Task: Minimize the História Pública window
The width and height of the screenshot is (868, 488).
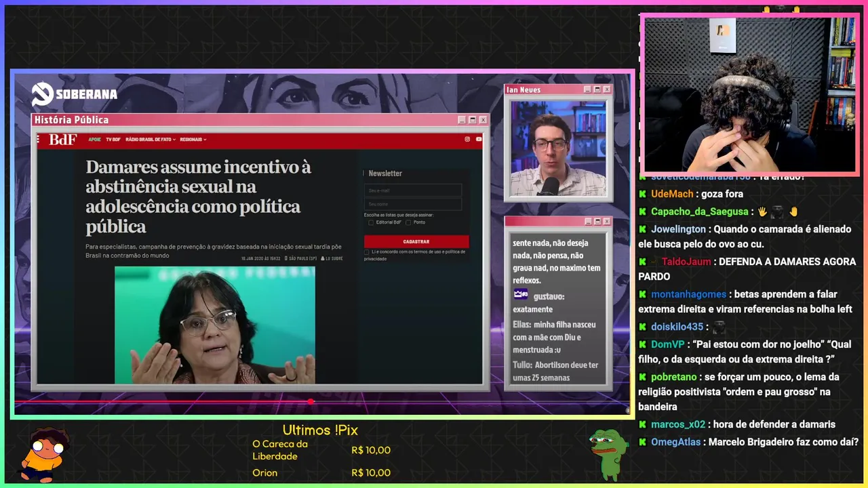Action: coord(462,120)
